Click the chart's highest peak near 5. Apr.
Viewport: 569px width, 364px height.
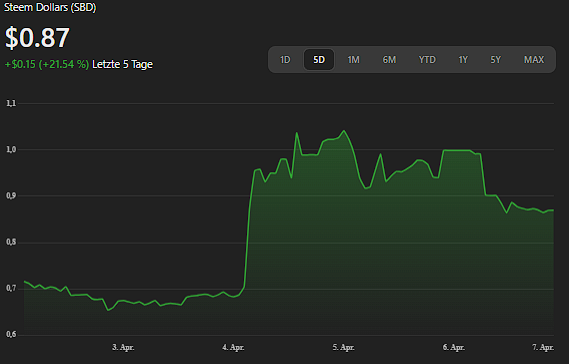[x=344, y=131]
